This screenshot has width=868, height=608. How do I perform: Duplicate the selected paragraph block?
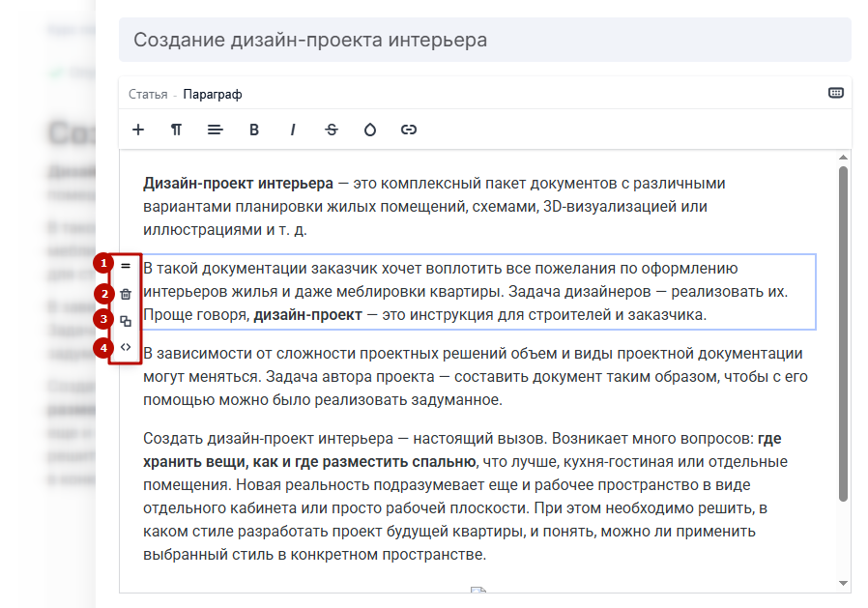pyautogui.click(x=126, y=321)
